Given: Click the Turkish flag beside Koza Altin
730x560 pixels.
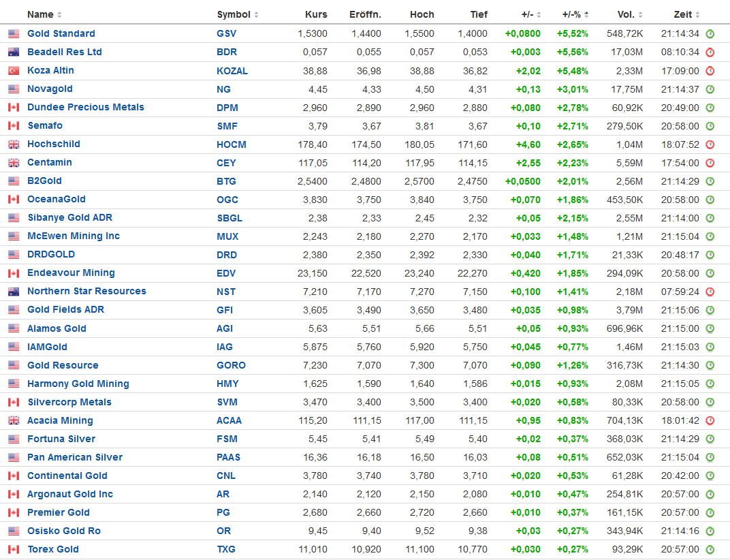Looking at the screenshot, I should point(14,71).
